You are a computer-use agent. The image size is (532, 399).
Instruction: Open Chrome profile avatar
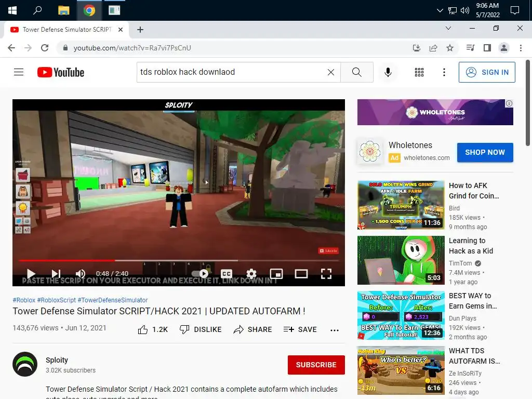[504, 48]
